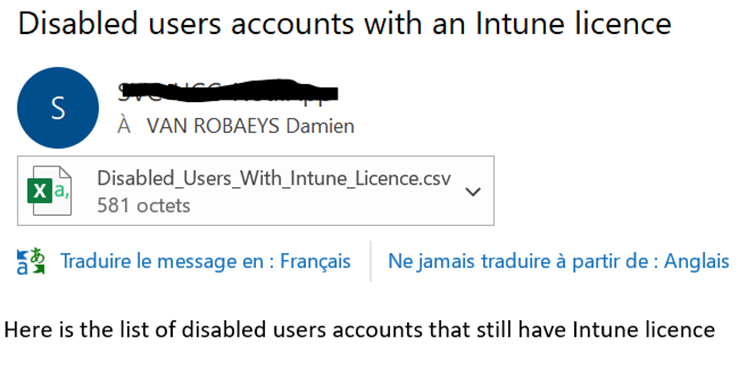Translate message via Traduire le message en : Français

coord(205,262)
